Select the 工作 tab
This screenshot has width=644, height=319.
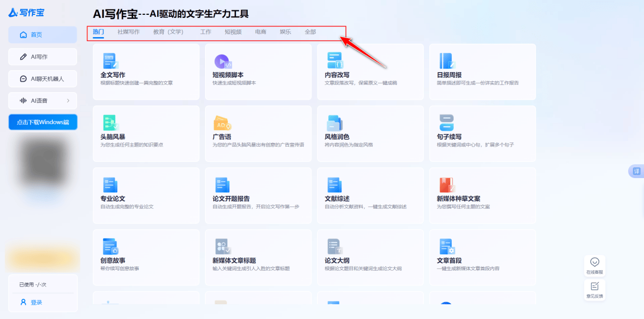(x=206, y=32)
